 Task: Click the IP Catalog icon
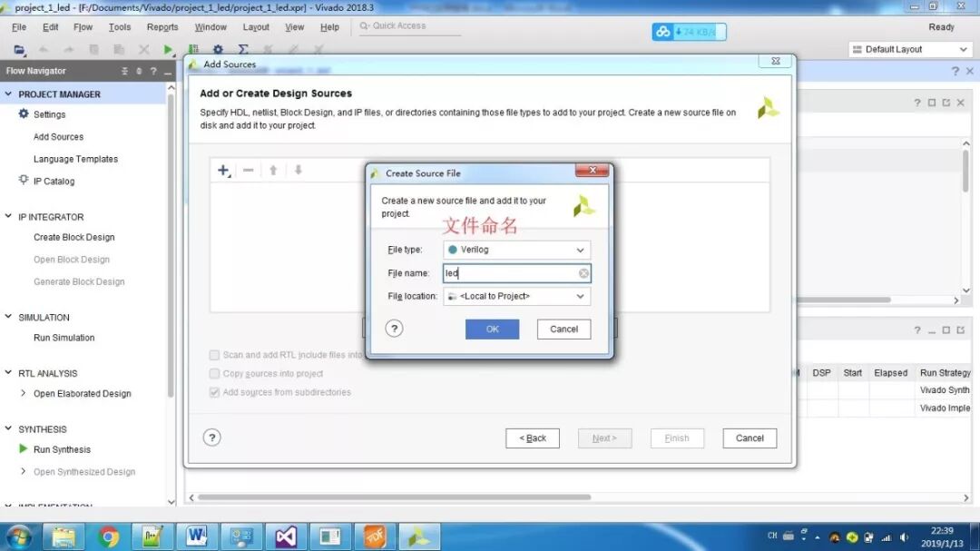24,180
